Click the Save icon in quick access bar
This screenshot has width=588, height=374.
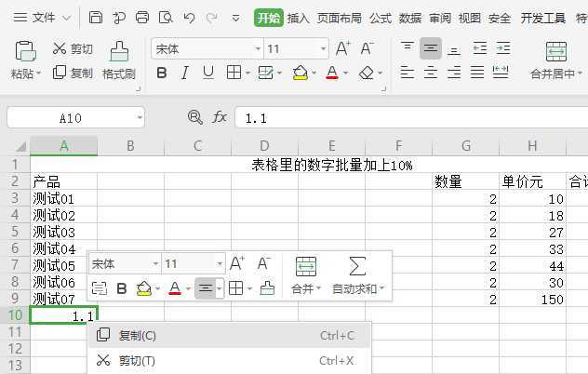point(96,18)
